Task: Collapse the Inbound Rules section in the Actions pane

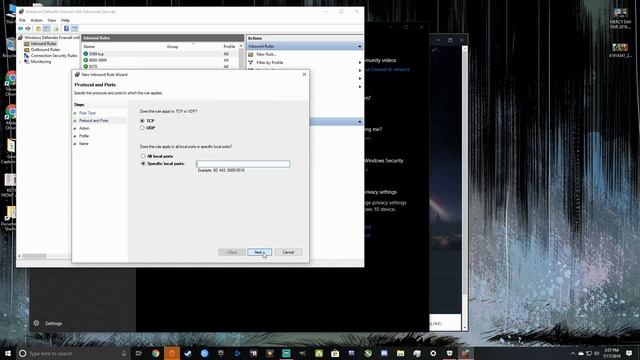Action: [360, 46]
